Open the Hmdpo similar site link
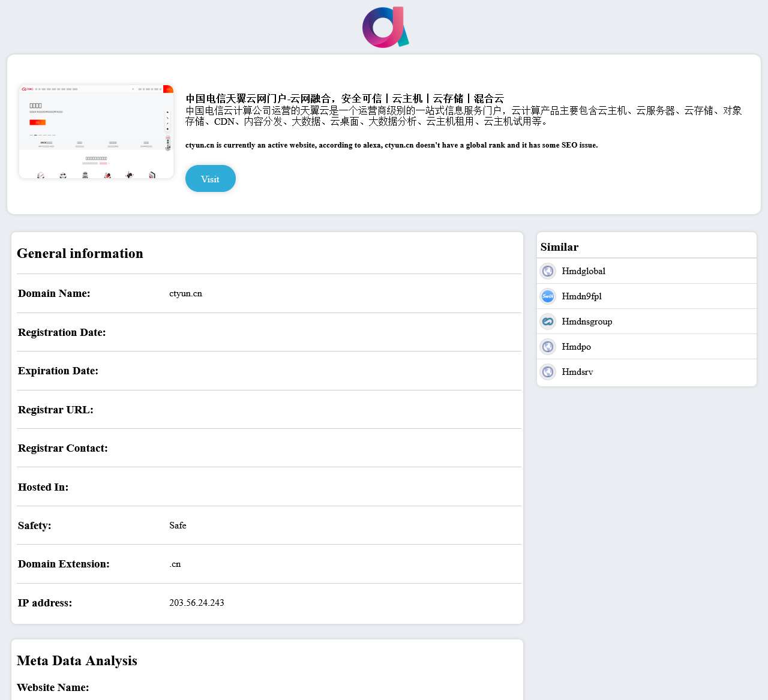The height and width of the screenshot is (700, 768). 576,347
